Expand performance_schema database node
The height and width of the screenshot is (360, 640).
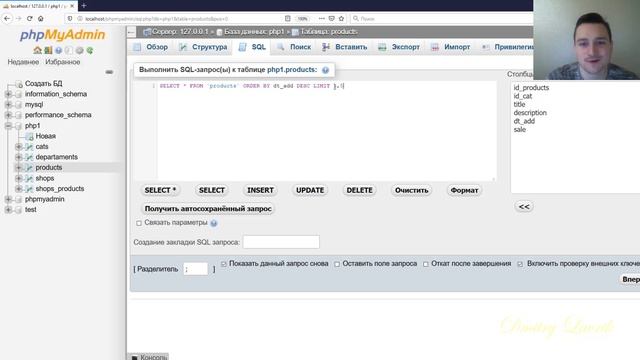(8, 115)
